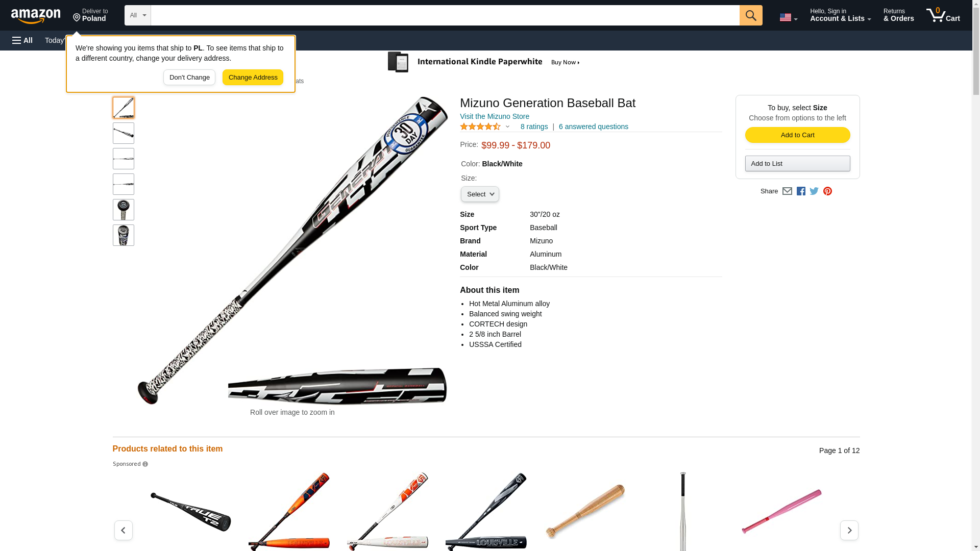
Task: Expand the search category All dropdown
Action: 138,15
